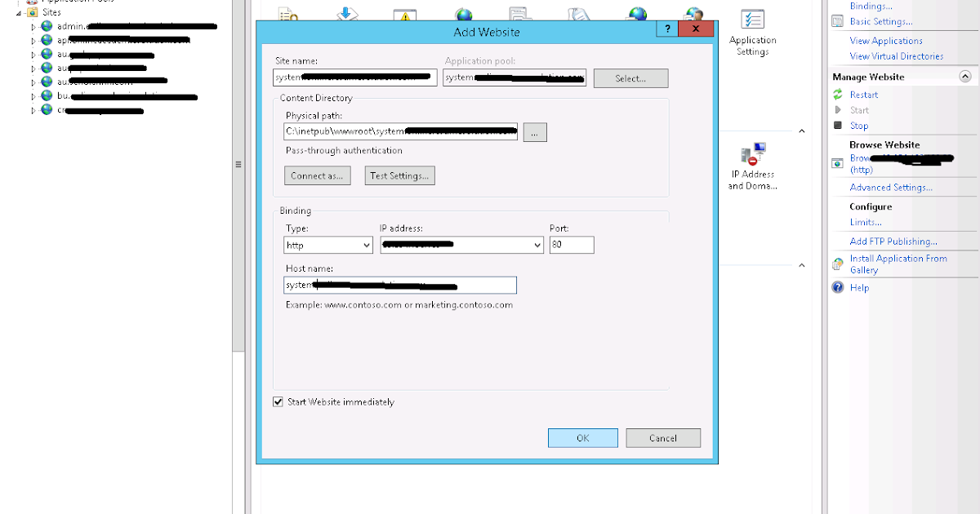Click the Test Settings button

[x=399, y=175]
